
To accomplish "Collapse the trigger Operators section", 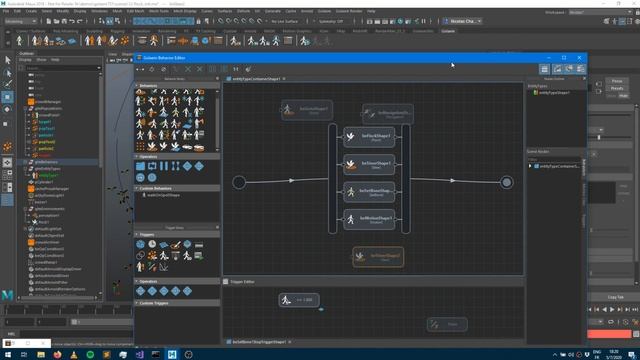I will pyautogui.click(x=137, y=281).
